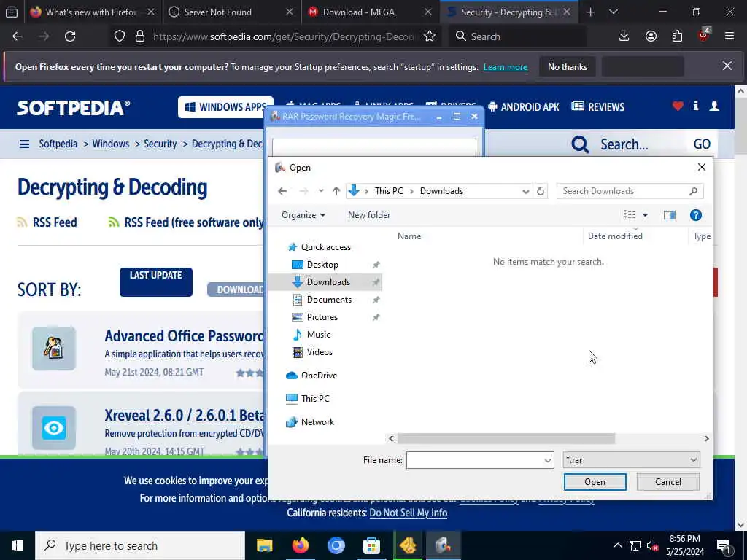Open the view options dropdown arrow
Viewport: 747px width, 560px height.
click(x=645, y=215)
